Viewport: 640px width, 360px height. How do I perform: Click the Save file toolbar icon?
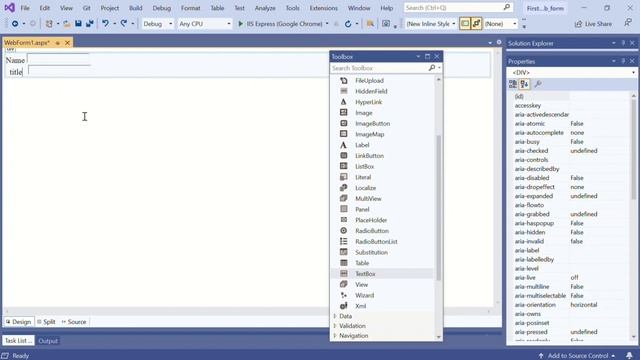tap(78, 24)
